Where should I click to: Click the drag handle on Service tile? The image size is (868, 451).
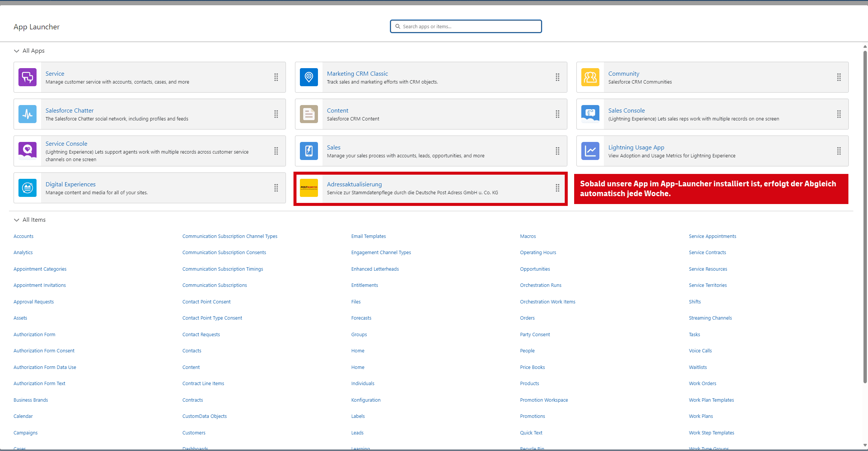pyautogui.click(x=276, y=77)
